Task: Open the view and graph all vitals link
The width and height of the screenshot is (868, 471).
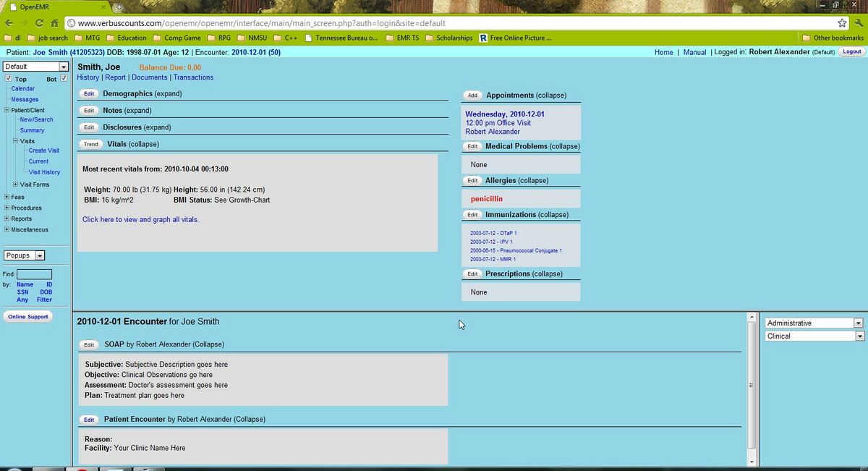Action: click(x=141, y=218)
